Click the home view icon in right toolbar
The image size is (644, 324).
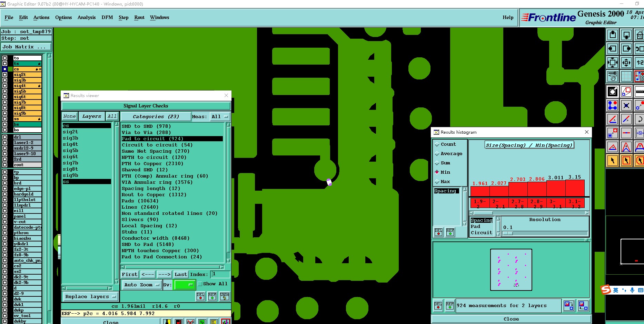639,35
